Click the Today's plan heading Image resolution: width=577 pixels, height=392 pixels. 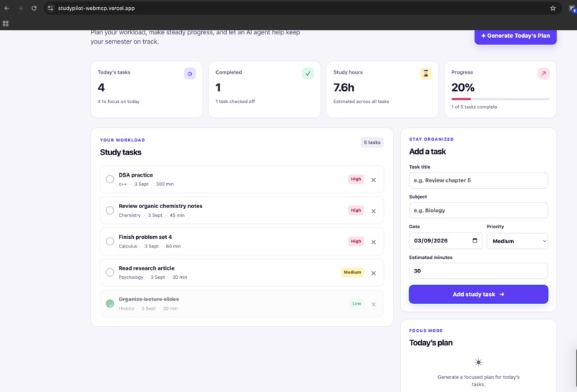pos(431,343)
